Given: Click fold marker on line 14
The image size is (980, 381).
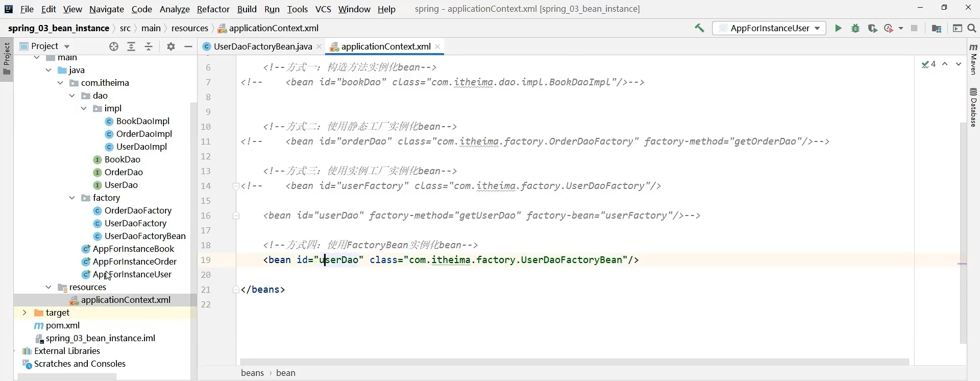Looking at the screenshot, I should point(236,186).
